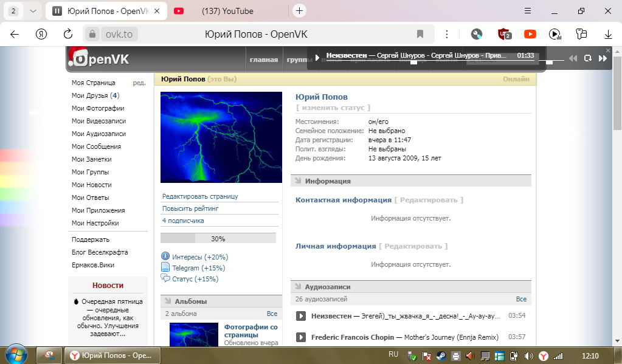The height and width of the screenshot is (364, 622).
Task: Close the floating audio player
Action: point(607,50)
